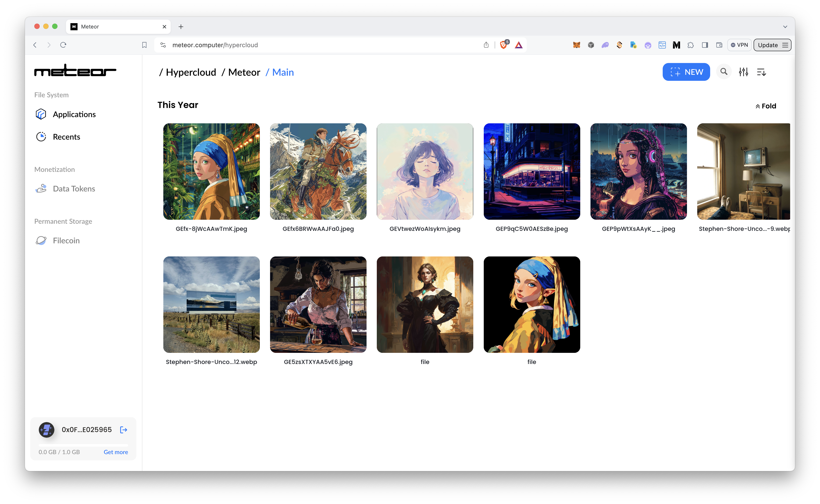Click the blue NEW button
The width and height of the screenshot is (820, 504).
(686, 72)
